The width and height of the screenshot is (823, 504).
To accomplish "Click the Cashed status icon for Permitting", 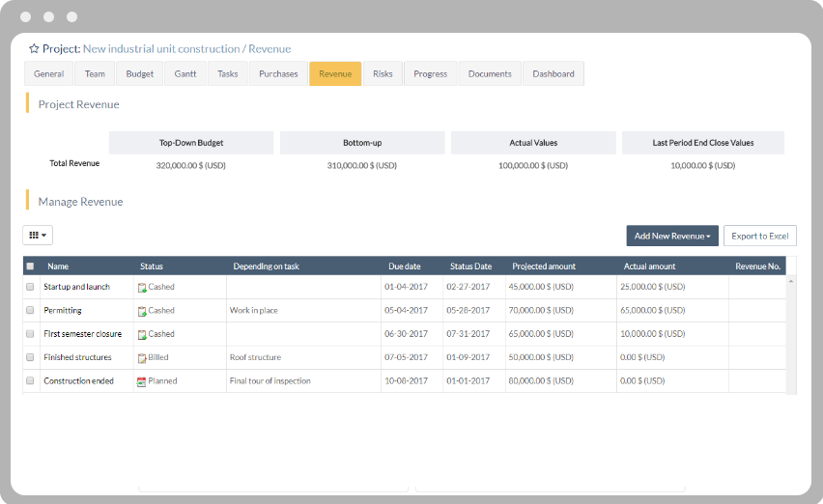I will (142, 311).
